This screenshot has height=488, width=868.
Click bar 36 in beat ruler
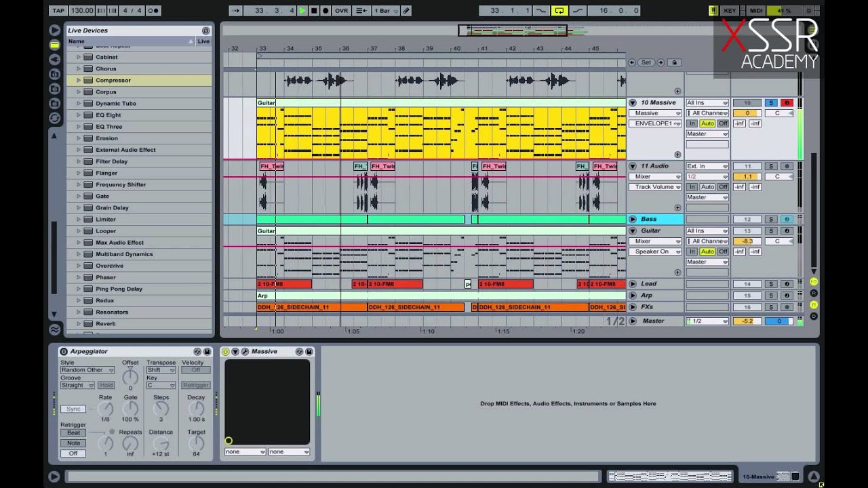pyautogui.click(x=346, y=48)
